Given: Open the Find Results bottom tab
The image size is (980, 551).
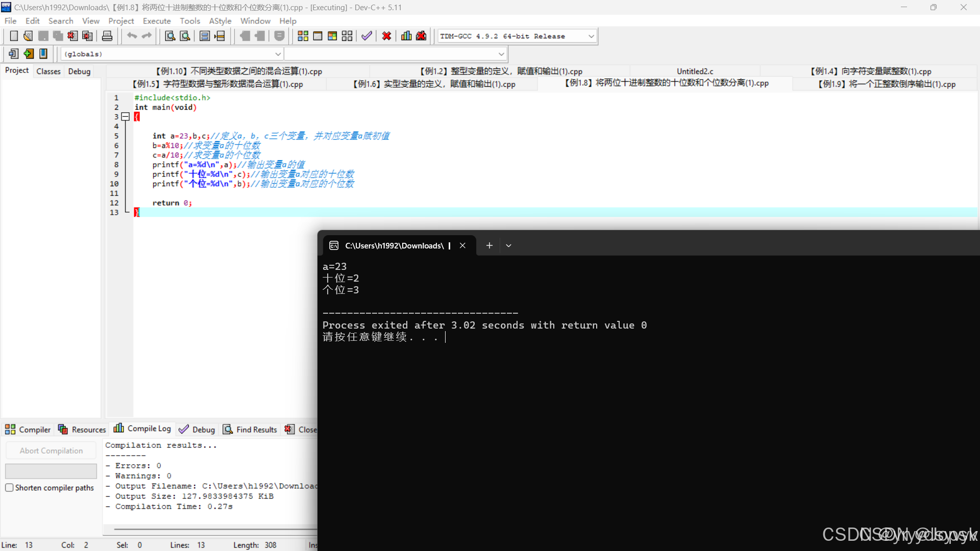Looking at the screenshot, I should pyautogui.click(x=250, y=430).
